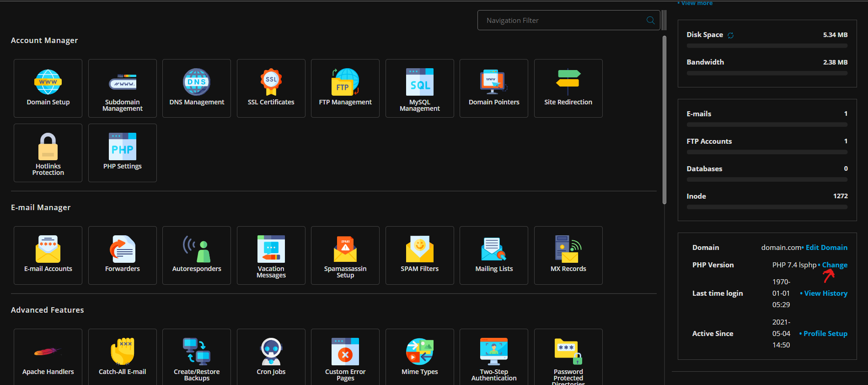Open Spamassassin Setup
The image size is (868, 385).
pyautogui.click(x=345, y=255)
